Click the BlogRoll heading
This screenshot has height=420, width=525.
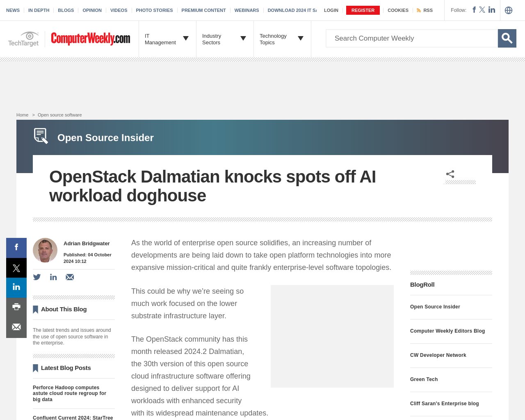tap(422, 285)
